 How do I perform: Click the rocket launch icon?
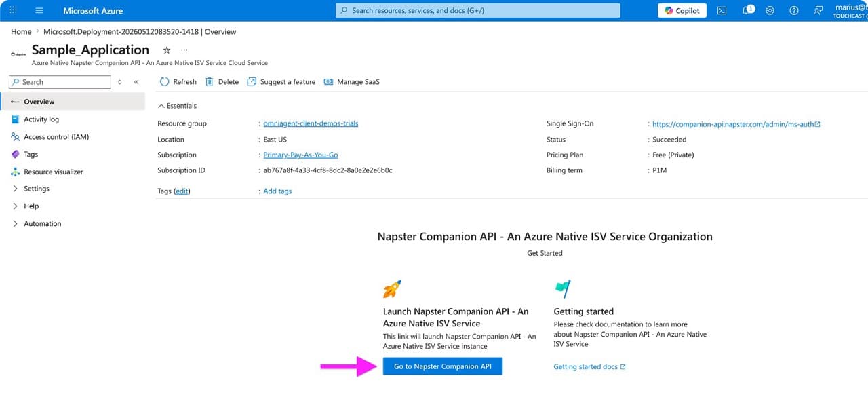392,289
